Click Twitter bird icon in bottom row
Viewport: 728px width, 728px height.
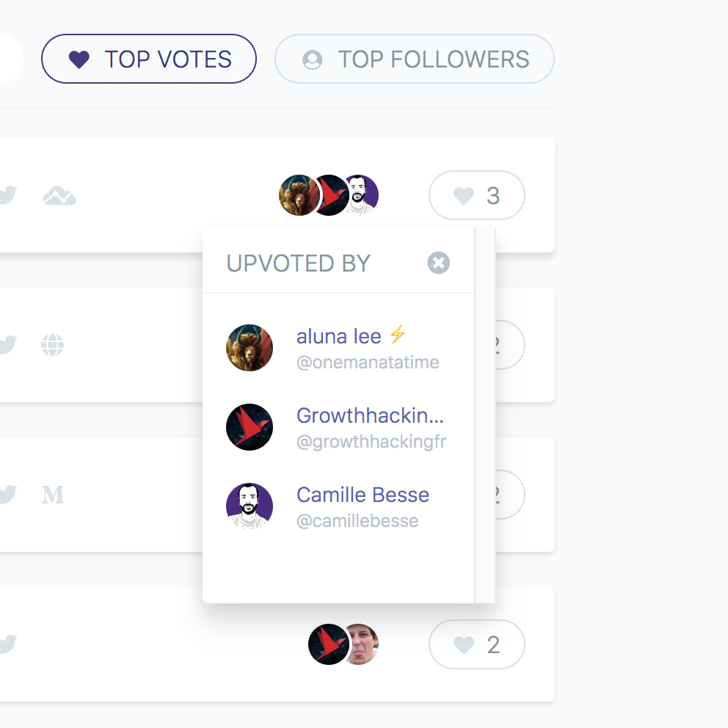pos(7,644)
